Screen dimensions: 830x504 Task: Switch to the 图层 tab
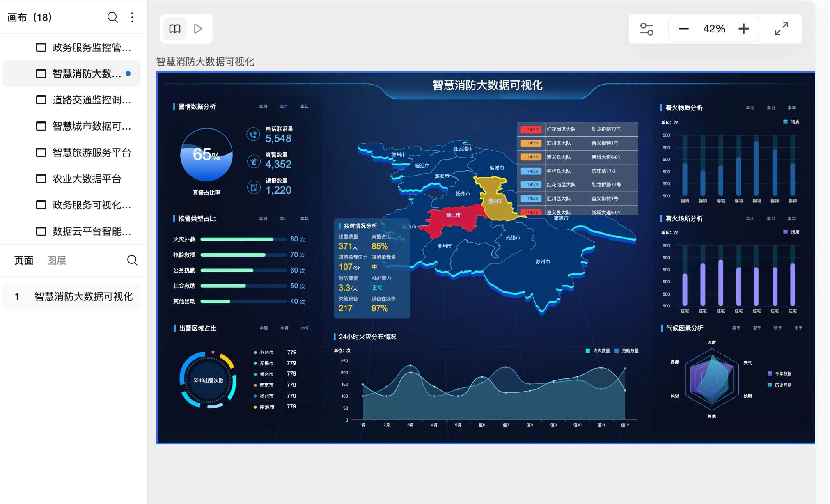[x=57, y=261]
